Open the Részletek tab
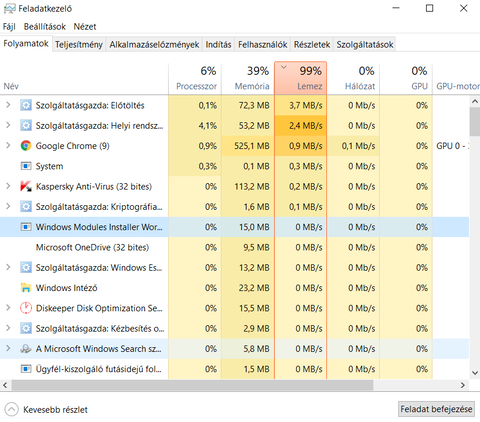 pos(312,45)
